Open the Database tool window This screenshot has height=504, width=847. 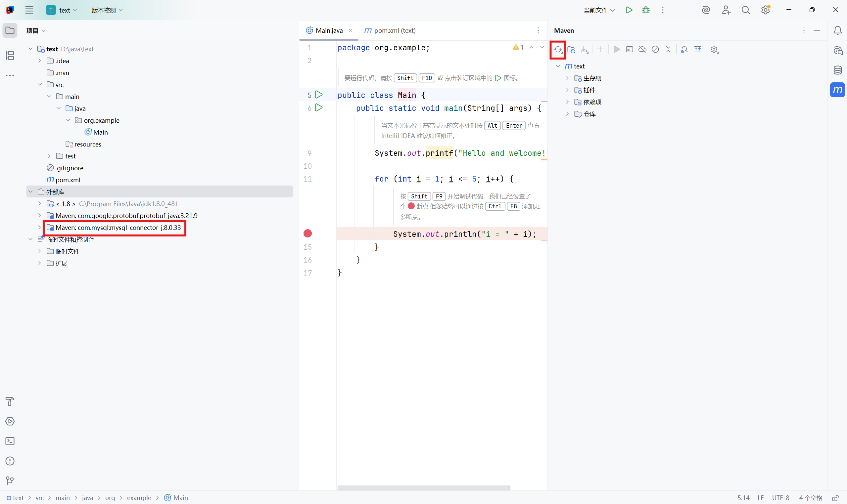click(837, 70)
